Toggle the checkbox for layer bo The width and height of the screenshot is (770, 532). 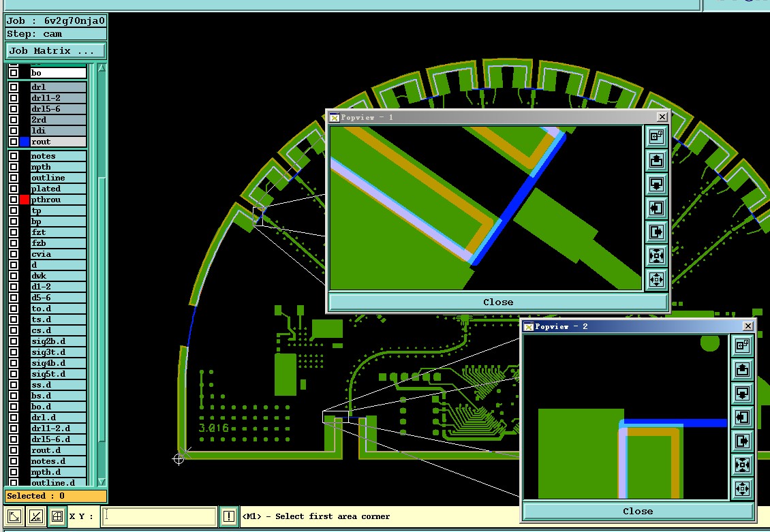point(14,73)
